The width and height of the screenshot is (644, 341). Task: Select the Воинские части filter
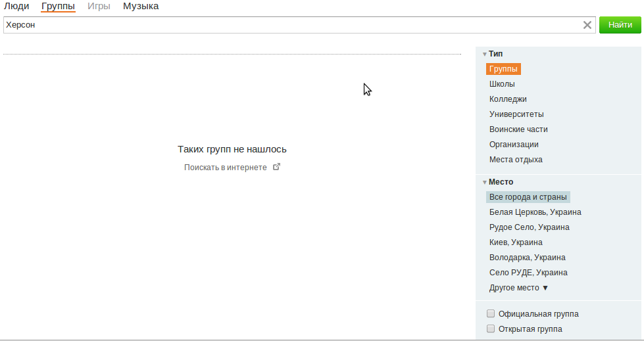[518, 129]
